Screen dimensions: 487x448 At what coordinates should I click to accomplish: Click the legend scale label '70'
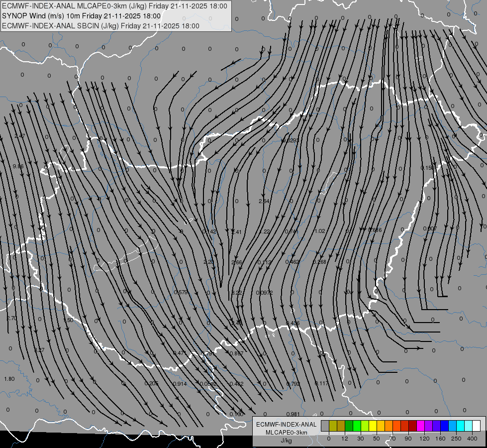coord(392,439)
